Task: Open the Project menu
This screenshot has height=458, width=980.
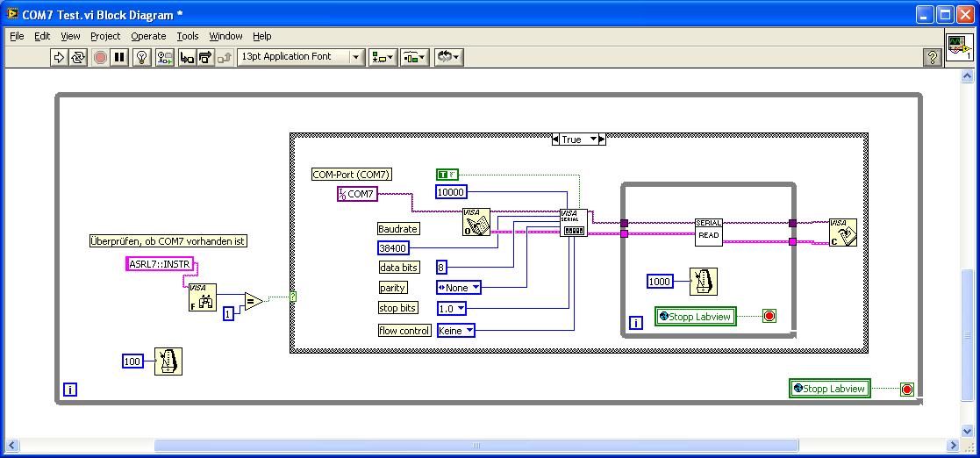Action: tap(105, 36)
